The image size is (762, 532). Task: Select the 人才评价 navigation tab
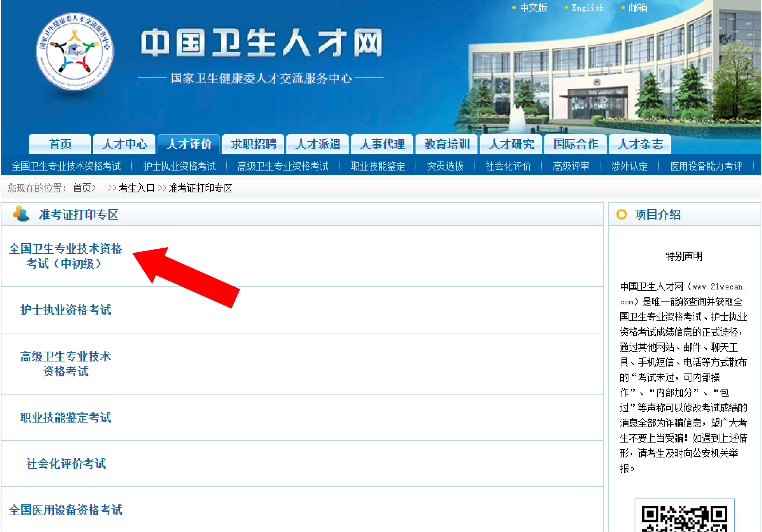[x=189, y=144]
